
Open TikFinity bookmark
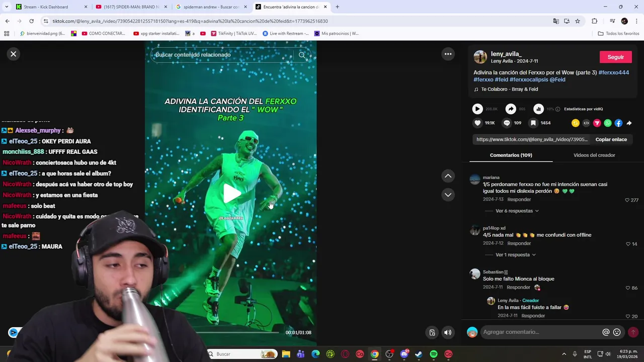pos(232,34)
